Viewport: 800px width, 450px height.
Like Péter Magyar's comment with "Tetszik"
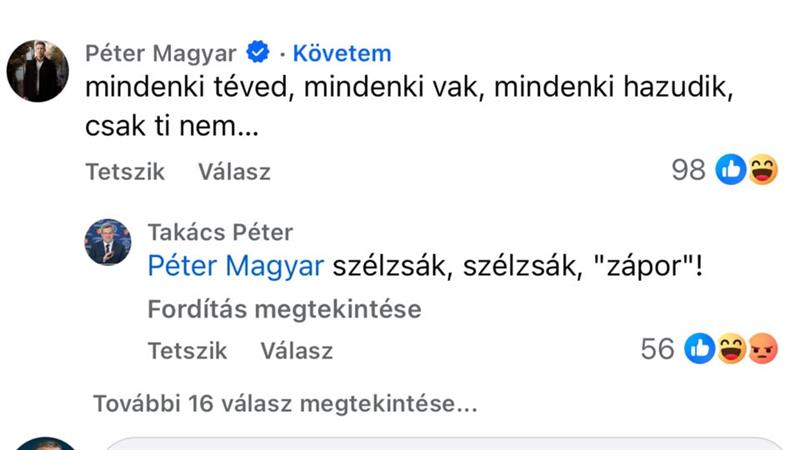pyautogui.click(x=125, y=172)
